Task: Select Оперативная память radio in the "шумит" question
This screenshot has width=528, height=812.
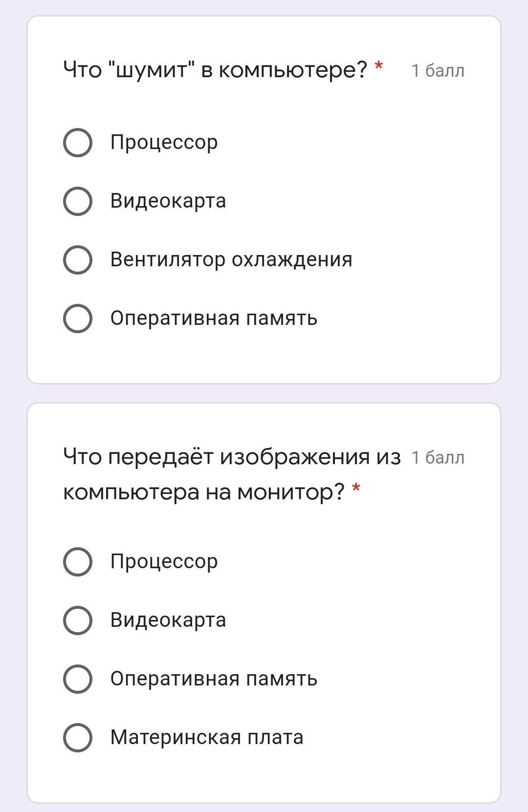Action: click(x=78, y=318)
